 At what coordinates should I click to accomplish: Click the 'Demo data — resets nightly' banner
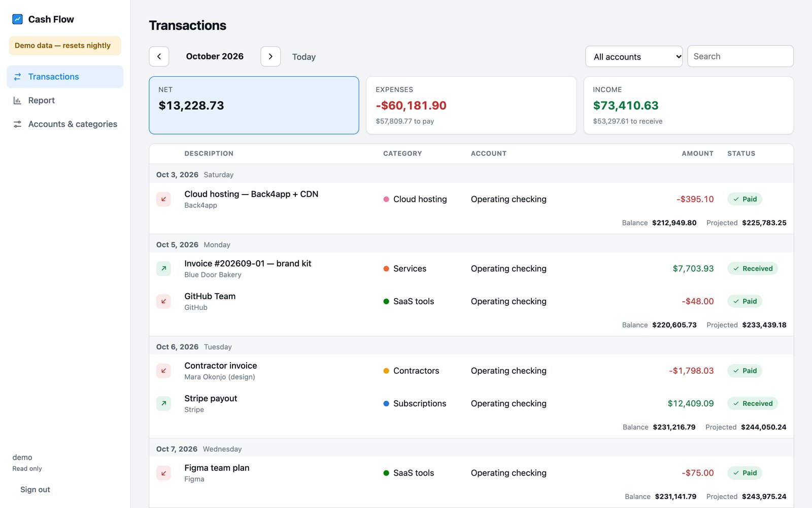tap(65, 46)
